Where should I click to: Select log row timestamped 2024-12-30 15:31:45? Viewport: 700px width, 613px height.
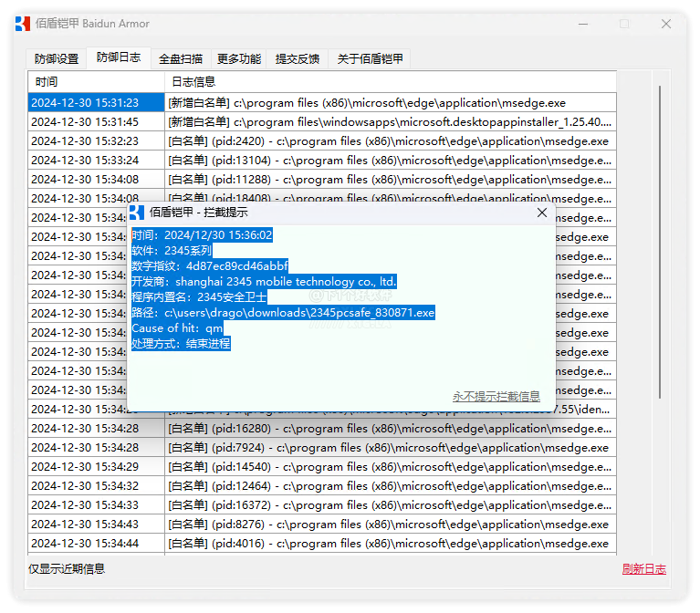click(322, 122)
